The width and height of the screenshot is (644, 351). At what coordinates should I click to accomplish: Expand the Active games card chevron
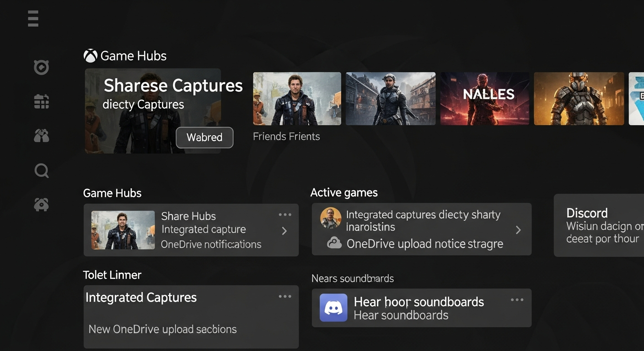[518, 230]
